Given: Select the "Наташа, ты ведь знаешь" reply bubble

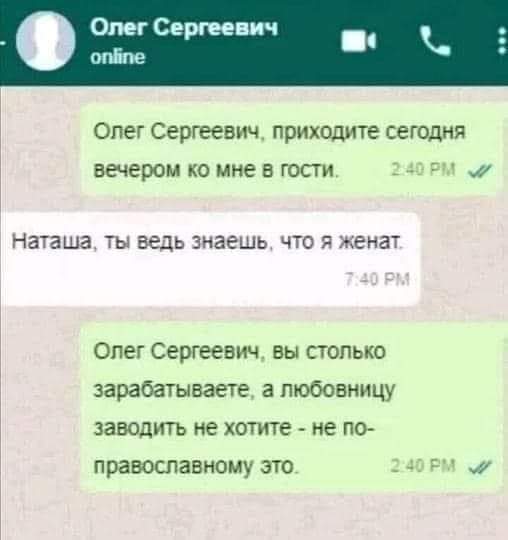Looking at the screenshot, I should tap(210, 259).
